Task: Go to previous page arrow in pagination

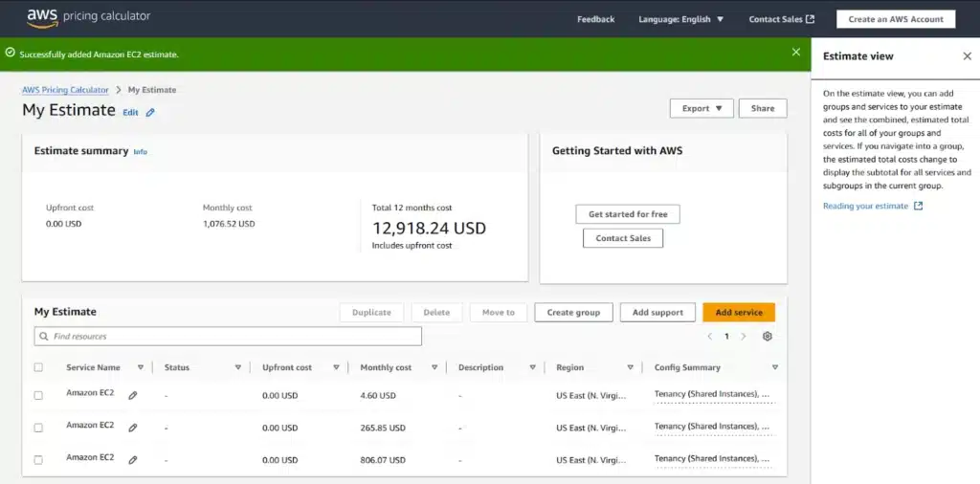Action: [x=710, y=336]
